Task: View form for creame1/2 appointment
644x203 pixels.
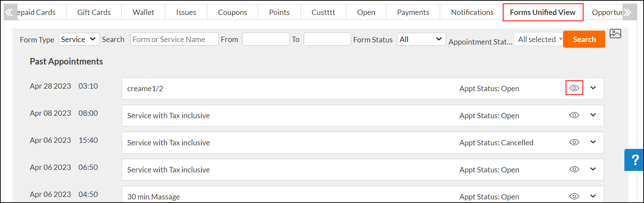Action: point(574,88)
